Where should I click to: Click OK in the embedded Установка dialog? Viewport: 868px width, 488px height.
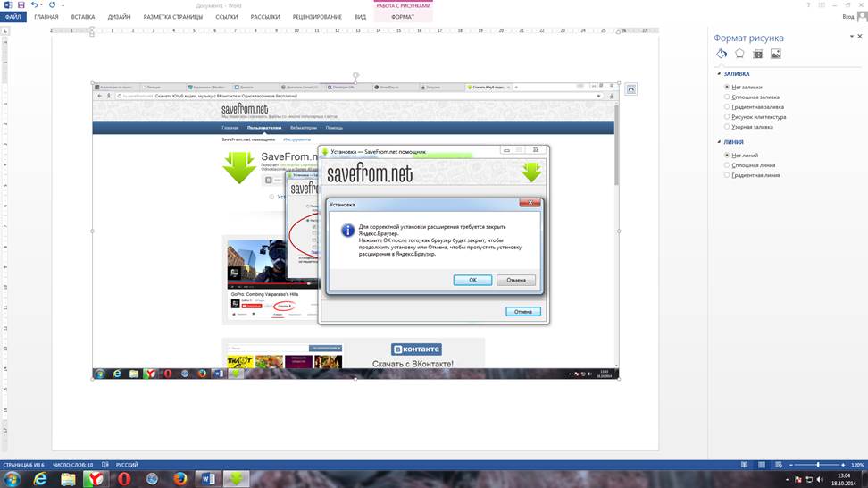(472, 280)
